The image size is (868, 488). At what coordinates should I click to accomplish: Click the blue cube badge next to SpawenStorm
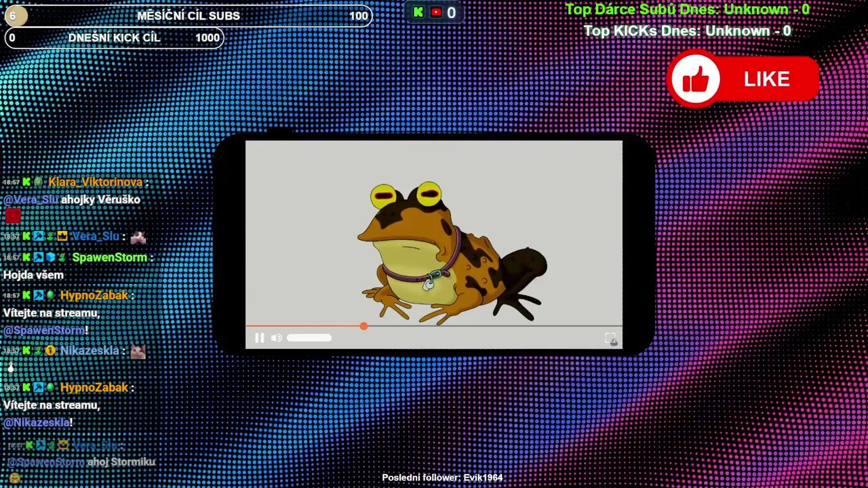50,258
